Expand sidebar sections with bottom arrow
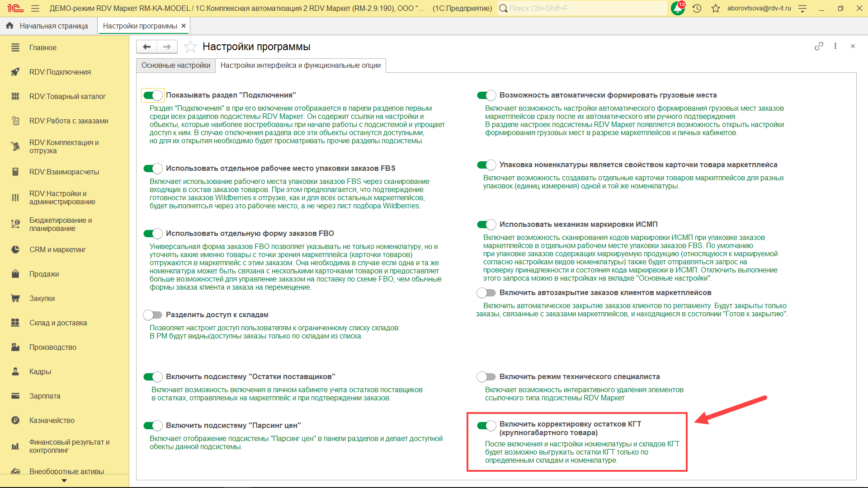Screen dimensions: 868x488 [x=64, y=481]
